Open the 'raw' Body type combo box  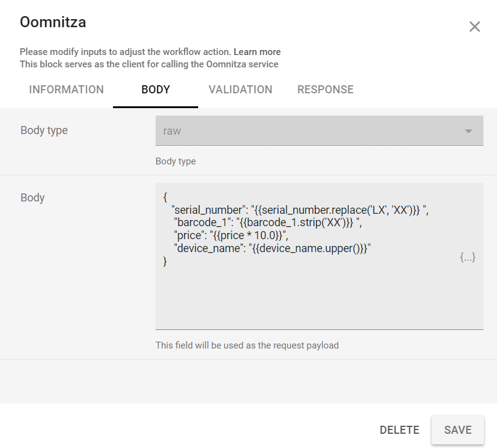(309, 131)
